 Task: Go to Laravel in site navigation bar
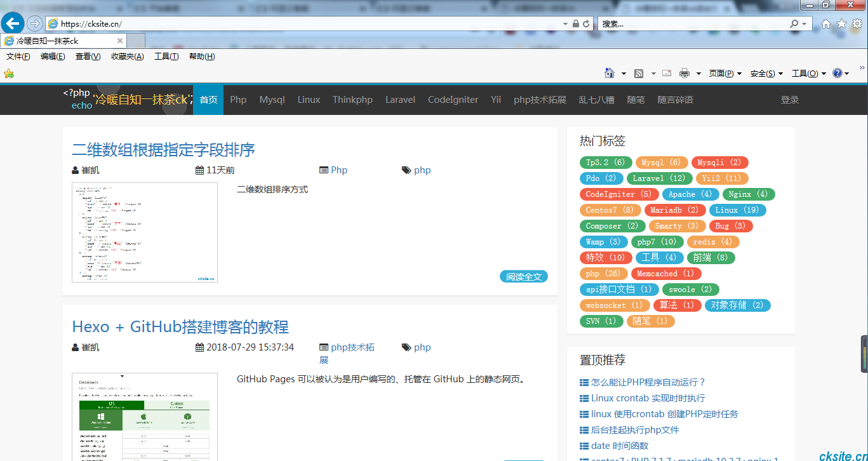point(400,100)
